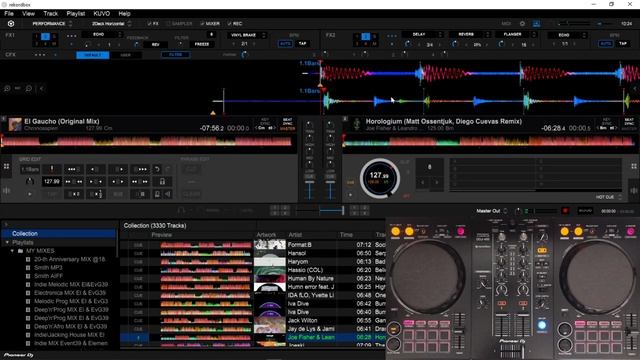Open the deck 1 pad grid icon
The height and width of the screenshot is (360, 640).
[7, 166]
